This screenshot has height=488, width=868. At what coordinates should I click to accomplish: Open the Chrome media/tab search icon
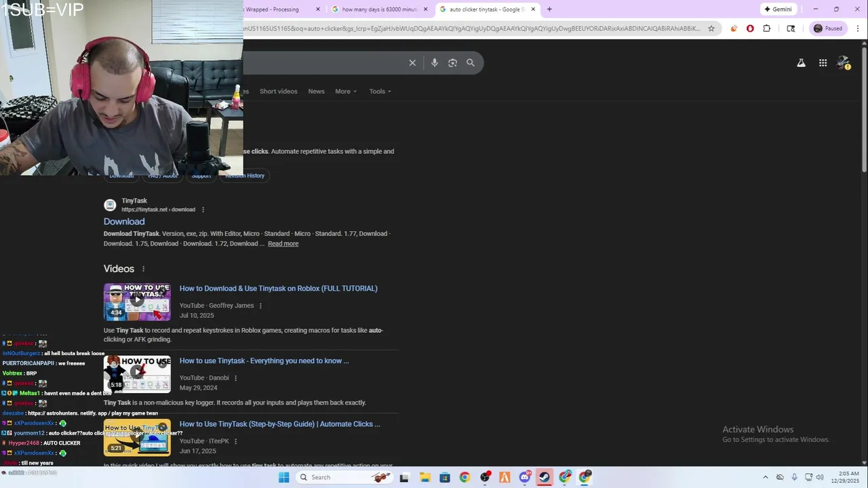(791, 28)
